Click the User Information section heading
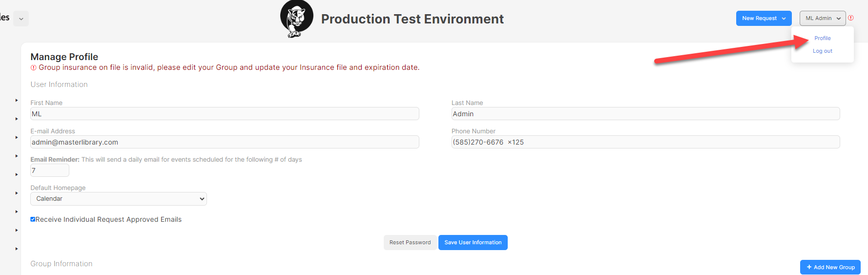 (59, 85)
